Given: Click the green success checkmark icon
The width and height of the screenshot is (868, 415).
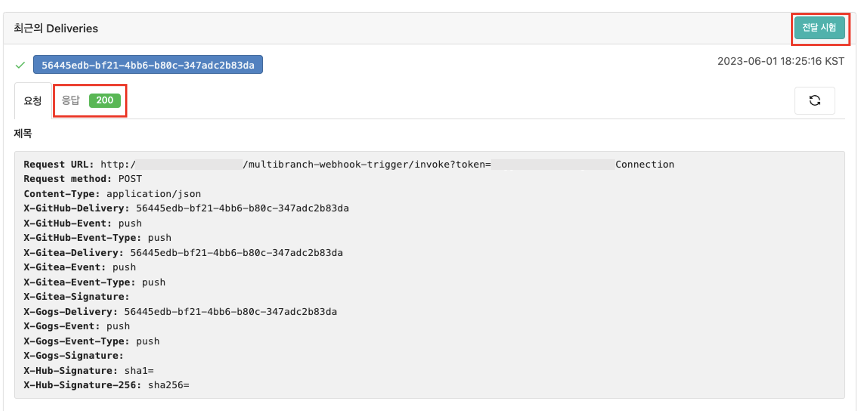Looking at the screenshot, I should pos(20,65).
